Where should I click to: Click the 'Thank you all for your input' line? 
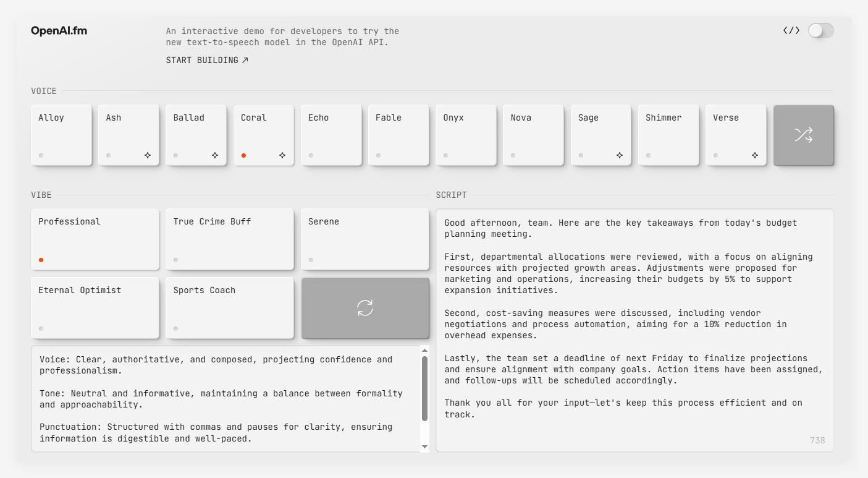click(x=623, y=408)
